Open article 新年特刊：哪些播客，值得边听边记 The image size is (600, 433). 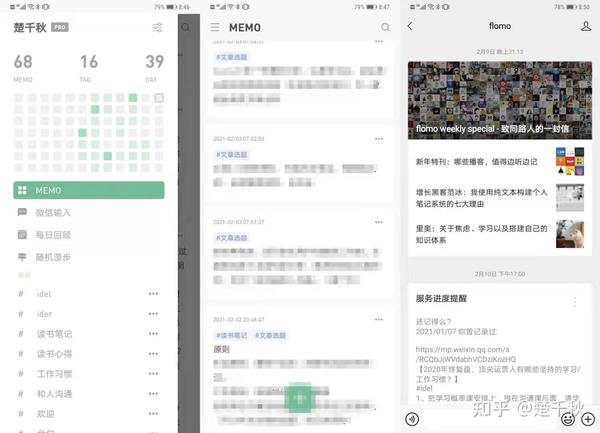476,162
